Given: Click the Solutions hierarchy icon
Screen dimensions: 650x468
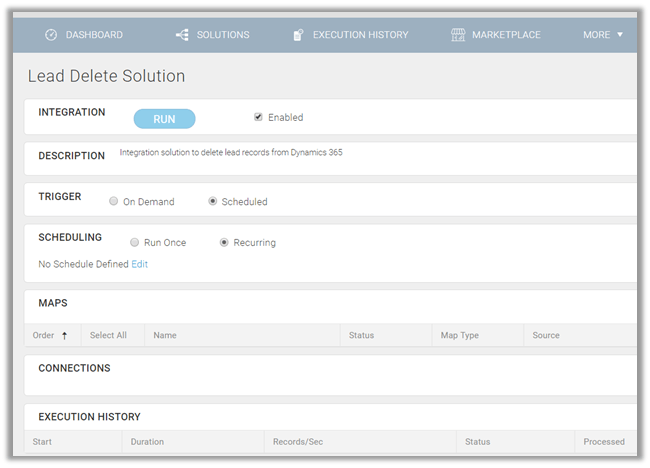Looking at the screenshot, I should (182, 35).
